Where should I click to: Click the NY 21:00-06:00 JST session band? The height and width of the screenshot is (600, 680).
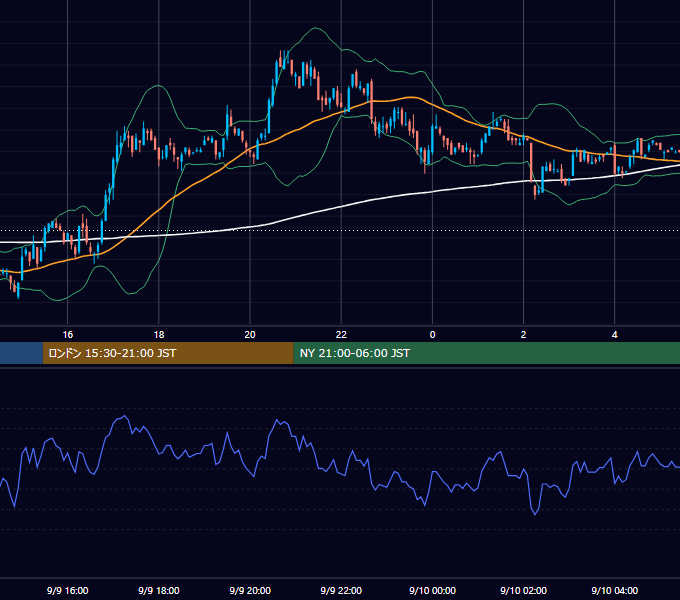pos(487,353)
